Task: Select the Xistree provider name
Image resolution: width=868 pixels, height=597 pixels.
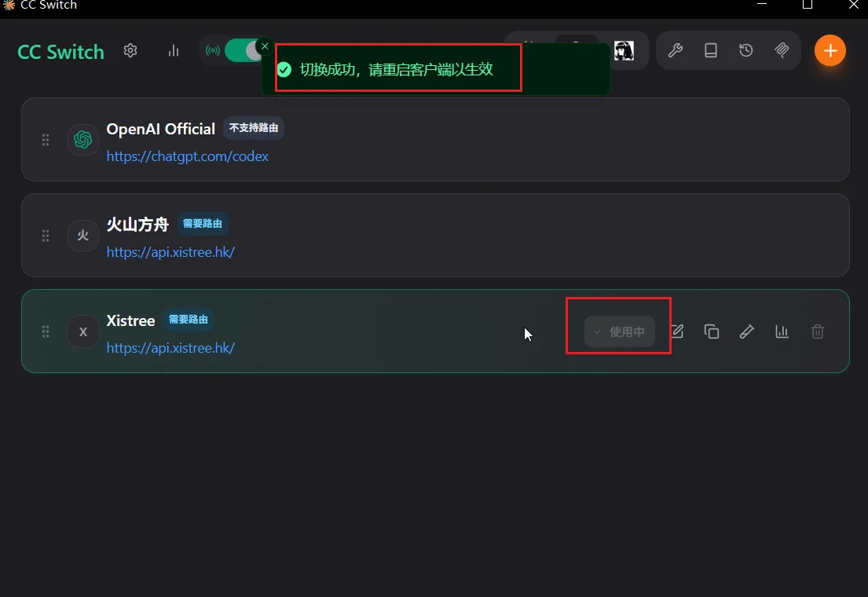Action: click(130, 320)
